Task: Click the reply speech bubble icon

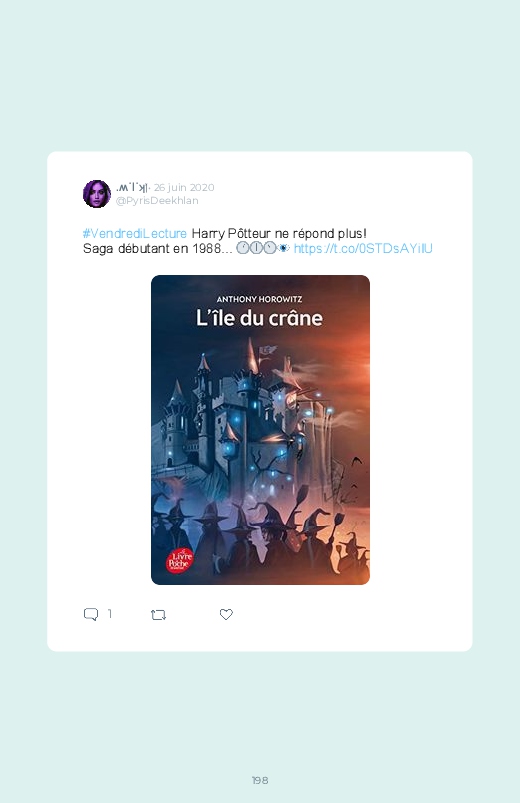Action: 91,614
